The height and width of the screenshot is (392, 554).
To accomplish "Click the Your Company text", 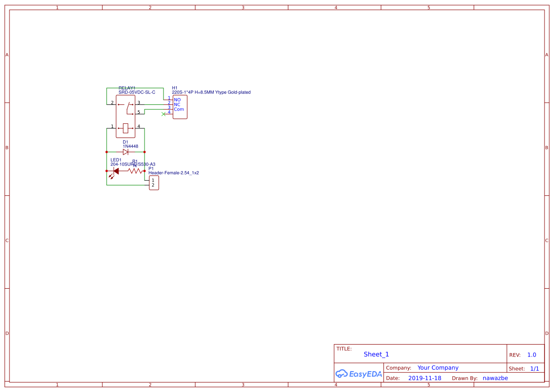I will [x=437, y=367].
